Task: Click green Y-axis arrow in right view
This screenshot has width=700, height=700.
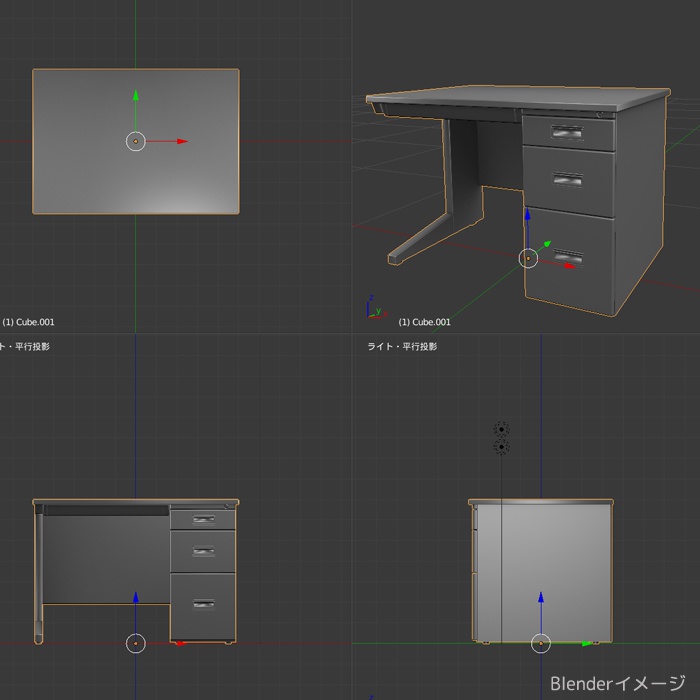Action: coord(587,643)
